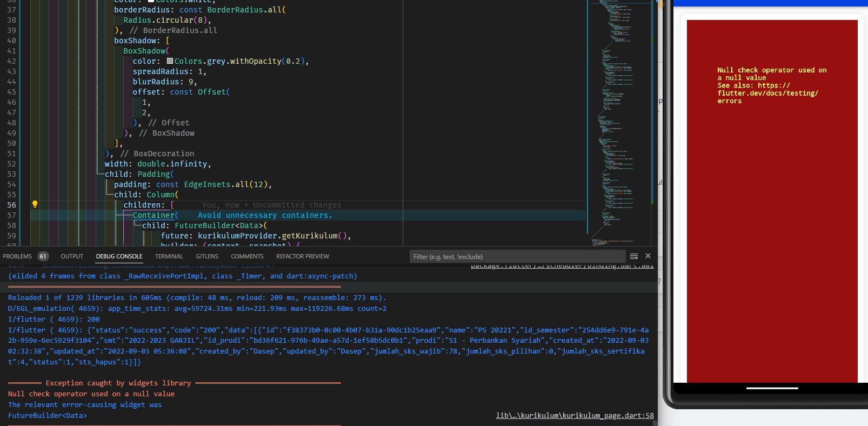Click line number 58 in the gutter
The height and width of the screenshot is (426, 868).
11,225
